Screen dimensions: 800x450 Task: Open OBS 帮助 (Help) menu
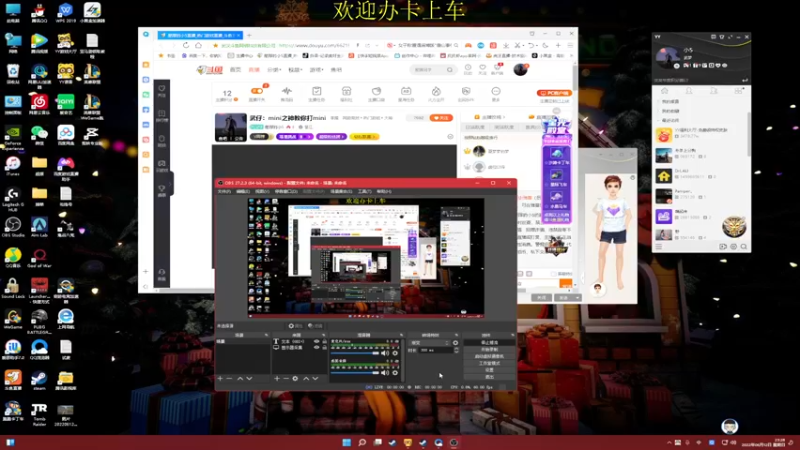click(384, 191)
